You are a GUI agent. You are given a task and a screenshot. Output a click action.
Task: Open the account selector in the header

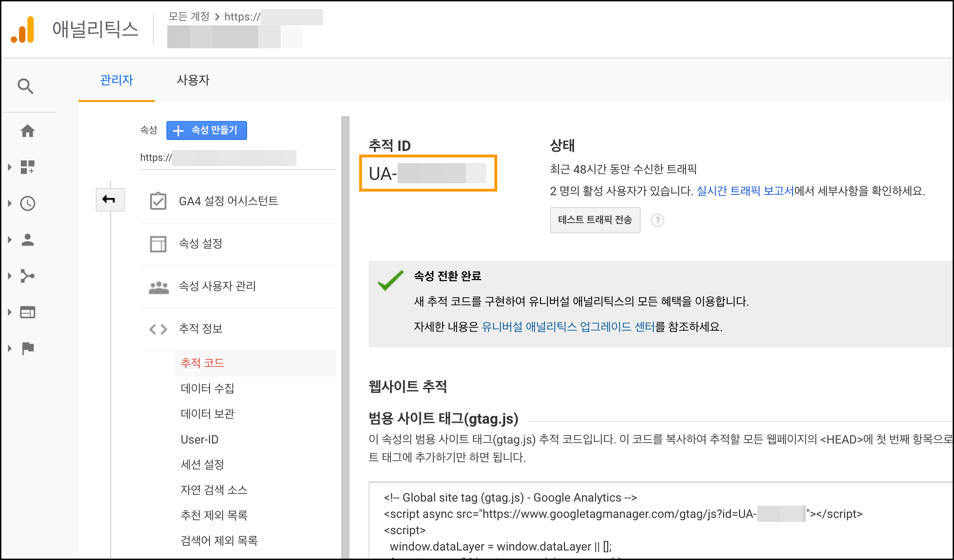[245, 29]
